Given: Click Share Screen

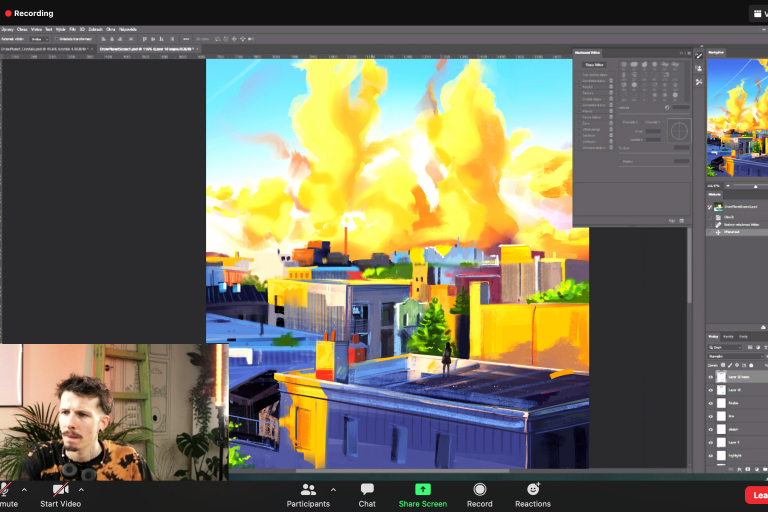Looking at the screenshot, I should [423, 495].
